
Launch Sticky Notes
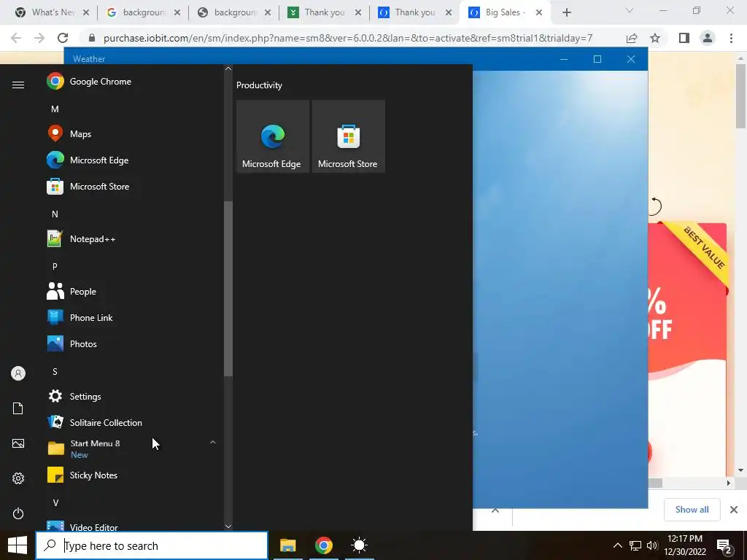click(x=133, y=475)
